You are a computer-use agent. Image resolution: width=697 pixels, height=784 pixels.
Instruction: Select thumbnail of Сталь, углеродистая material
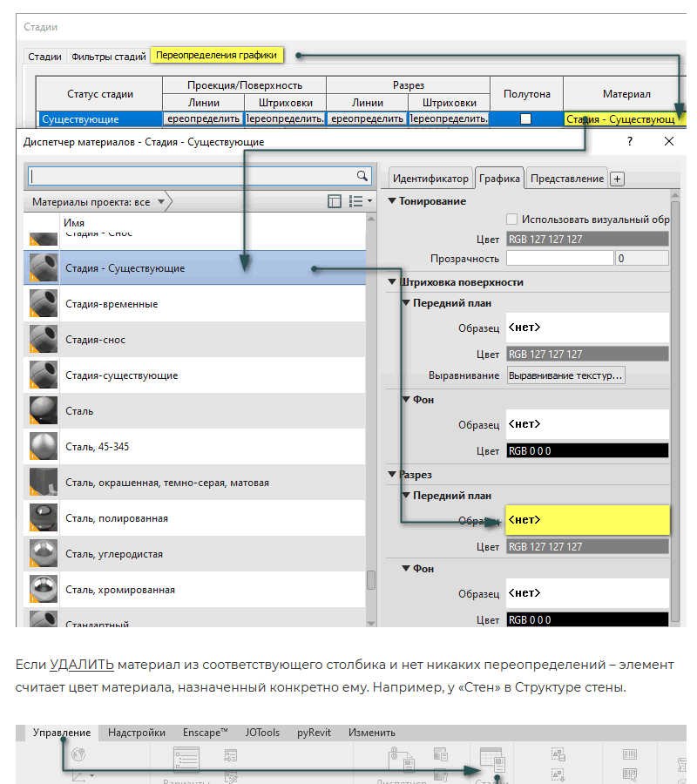coord(43,553)
